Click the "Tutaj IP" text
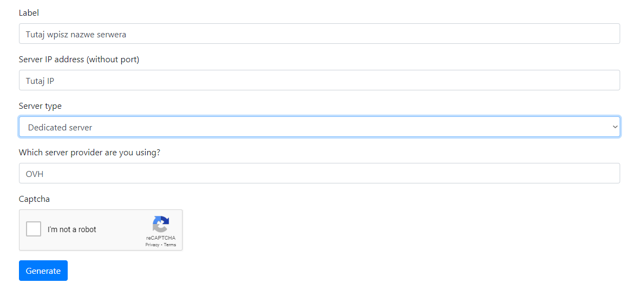Image resolution: width=644 pixels, height=296 pixels. [40, 81]
